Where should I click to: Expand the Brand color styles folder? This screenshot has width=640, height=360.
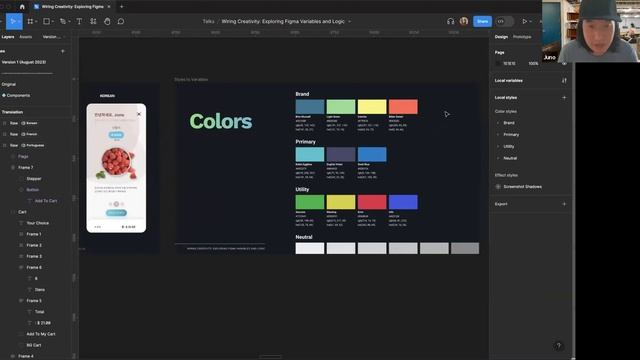pos(498,123)
